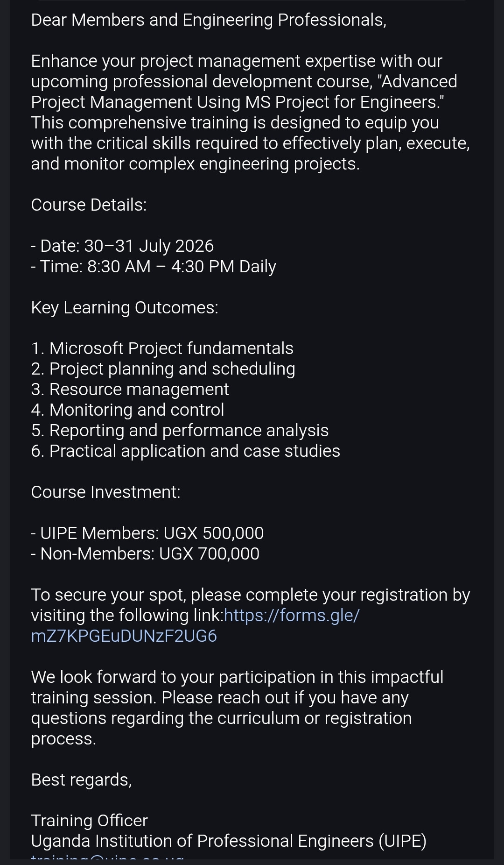
Task: Click the 'Course Investment:' heading
Action: tap(105, 492)
